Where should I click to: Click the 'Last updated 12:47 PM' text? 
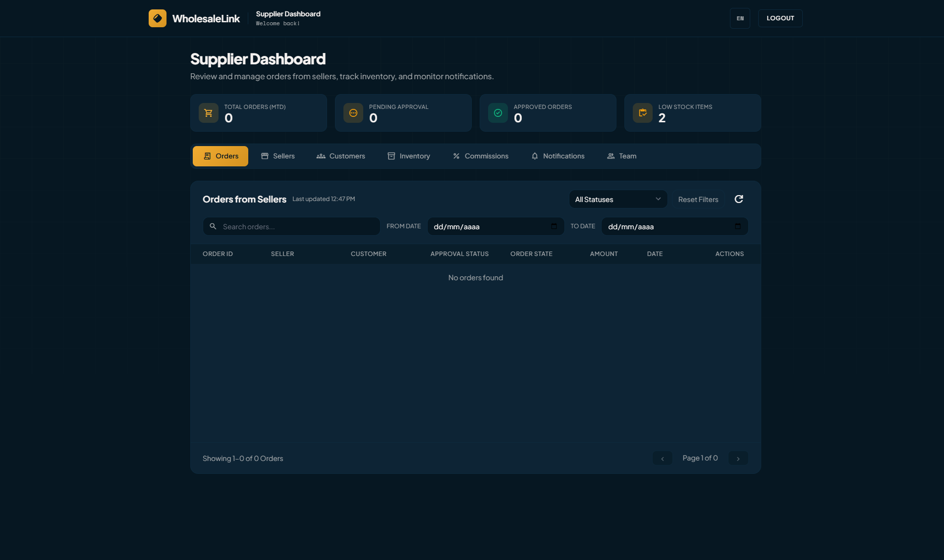coord(324,199)
